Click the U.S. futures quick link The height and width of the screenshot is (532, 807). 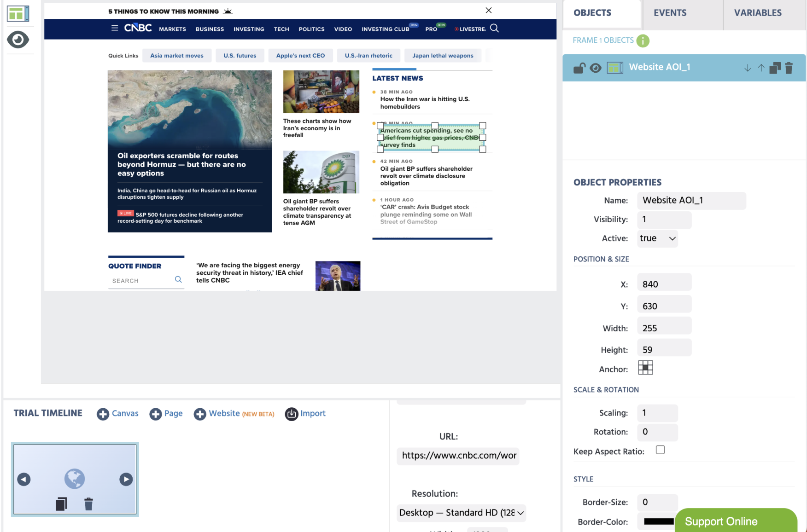point(240,56)
